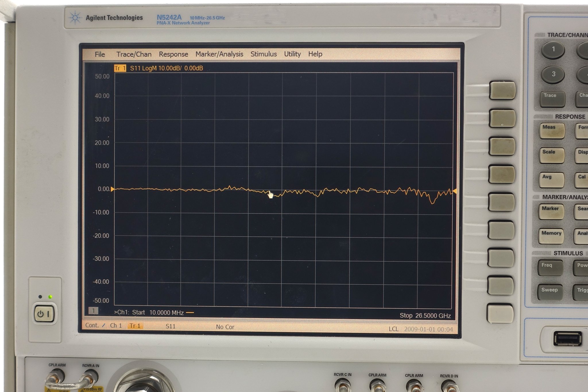588x392 pixels.
Task: Push the Memory hardkey
Action: (551, 236)
